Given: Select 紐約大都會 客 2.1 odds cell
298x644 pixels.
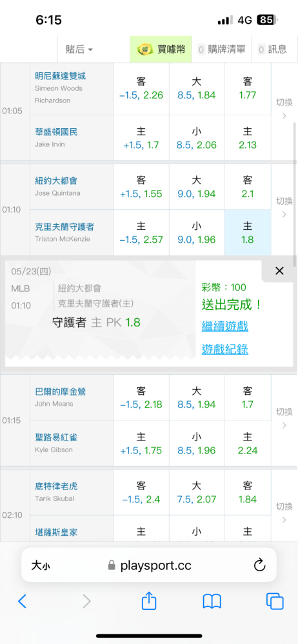Looking at the screenshot, I should pyautogui.click(x=248, y=187).
